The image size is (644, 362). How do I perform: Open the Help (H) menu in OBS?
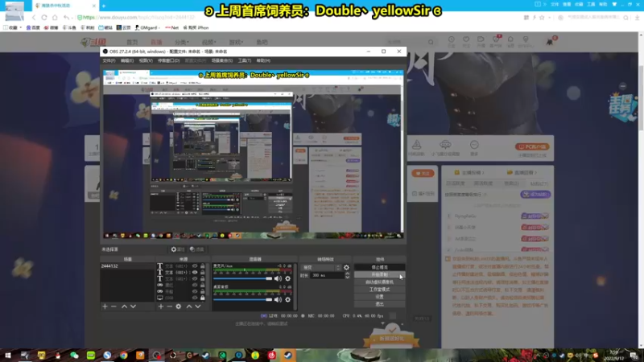click(x=263, y=60)
